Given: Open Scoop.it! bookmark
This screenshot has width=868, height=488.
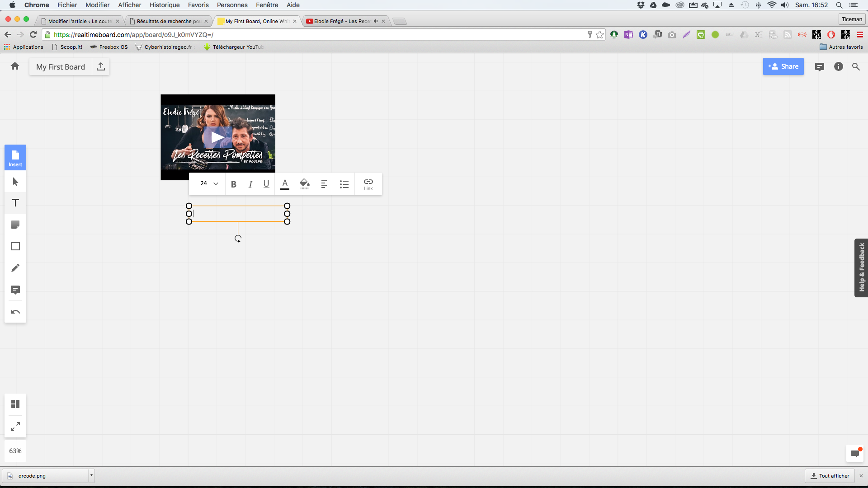Looking at the screenshot, I should click(67, 47).
